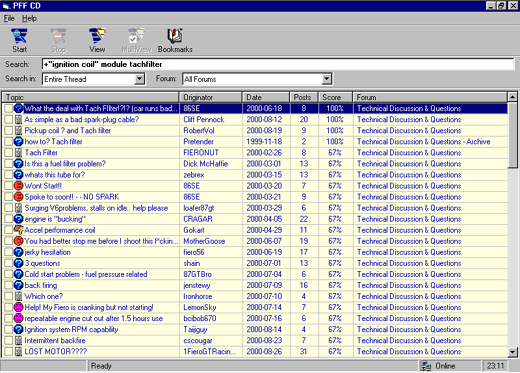The height and width of the screenshot is (373, 520).
Task: Click the vertical scrollbar thumb
Action: (513, 135)
